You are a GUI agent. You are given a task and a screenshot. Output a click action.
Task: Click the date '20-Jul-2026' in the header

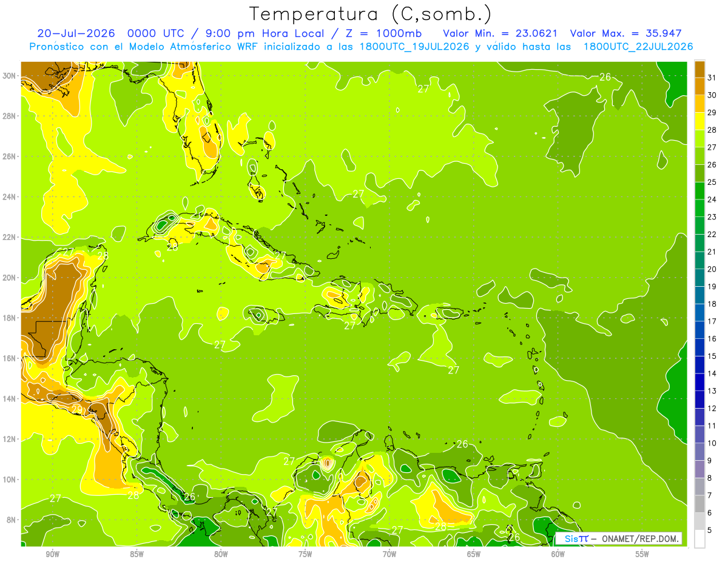tap(76, 33)
